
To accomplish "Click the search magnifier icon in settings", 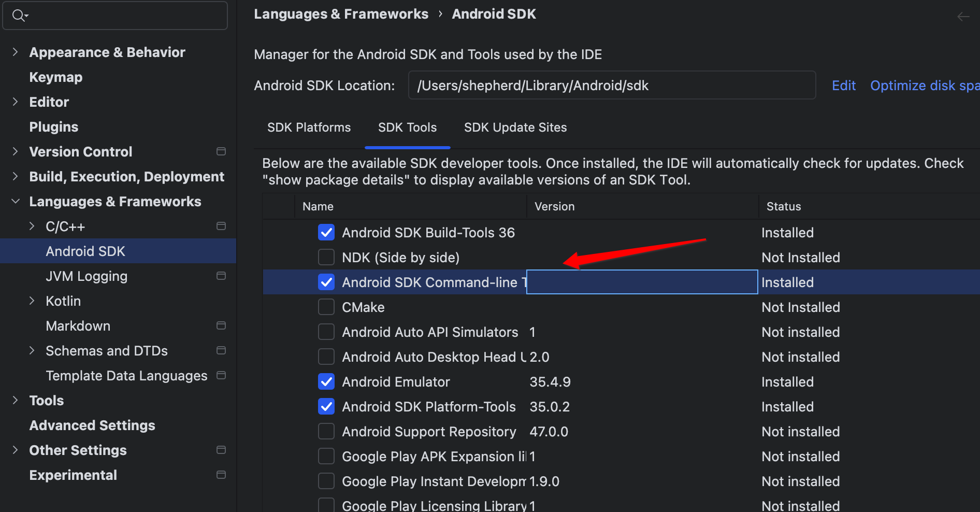I will click(x=20, y=16).
